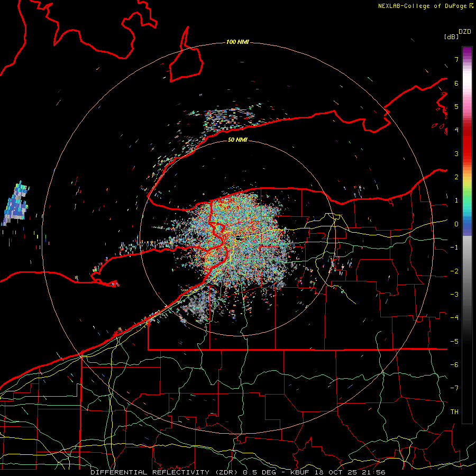Viewport: 476px width, 476px height.
Task: Select the -2 dB scale label
Action: [454, 271]
